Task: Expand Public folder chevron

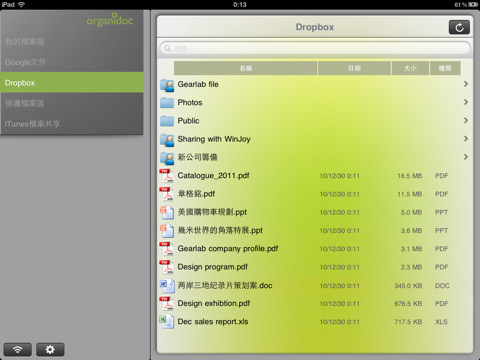Action: point(466,120)
